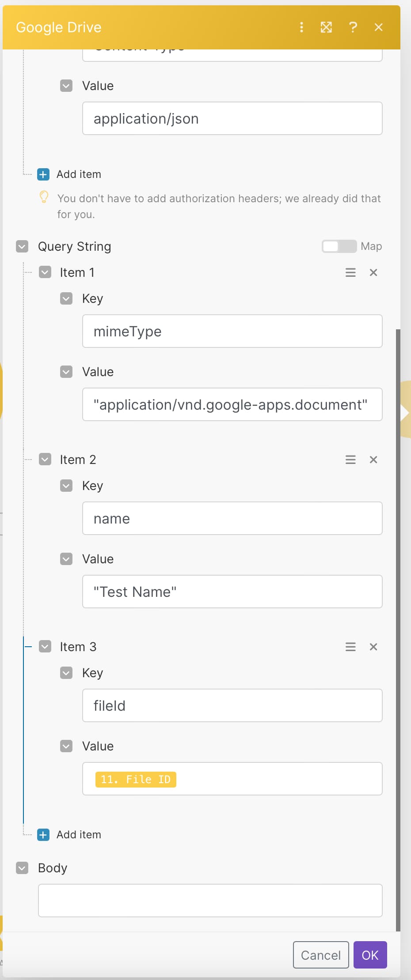Click the application/json value field
The width and height of the screenshot is (411, 980).
click(x=232, y=118)
